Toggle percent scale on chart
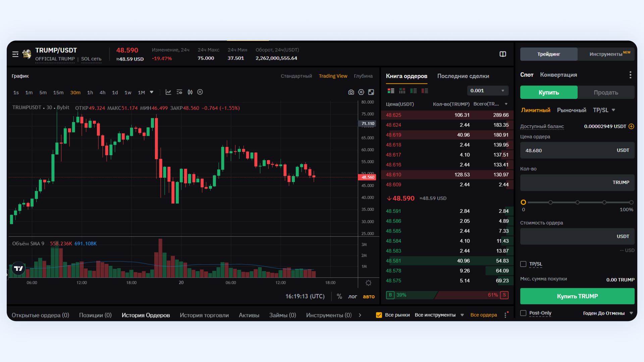The width and height of the screenshot is (644, 362). point(339,296)
